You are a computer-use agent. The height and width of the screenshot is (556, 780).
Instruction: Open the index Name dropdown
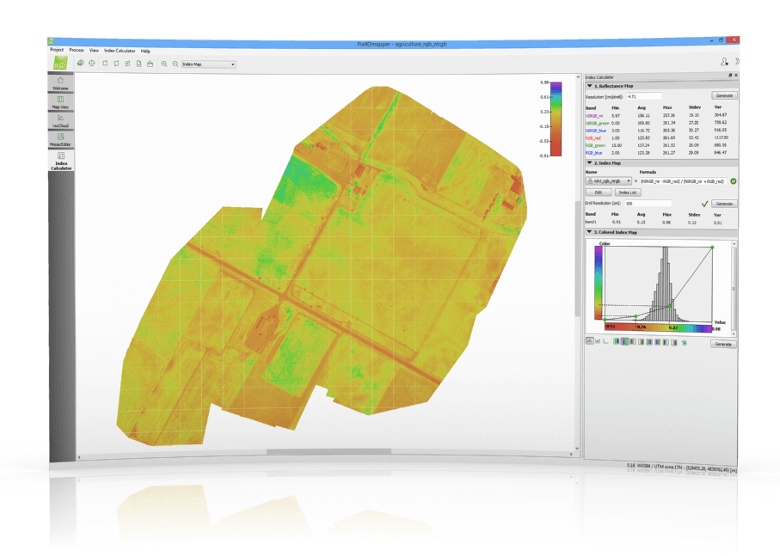click(x=609, y=181)
